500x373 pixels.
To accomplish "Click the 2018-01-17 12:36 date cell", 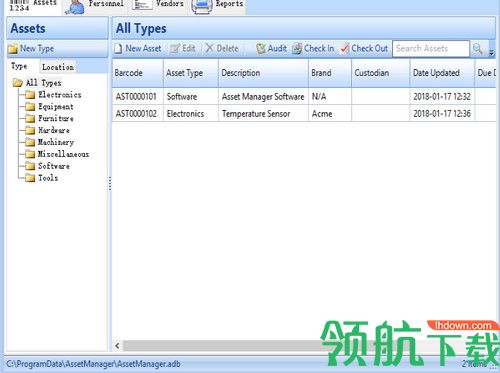I will click(x=442, y=114).
